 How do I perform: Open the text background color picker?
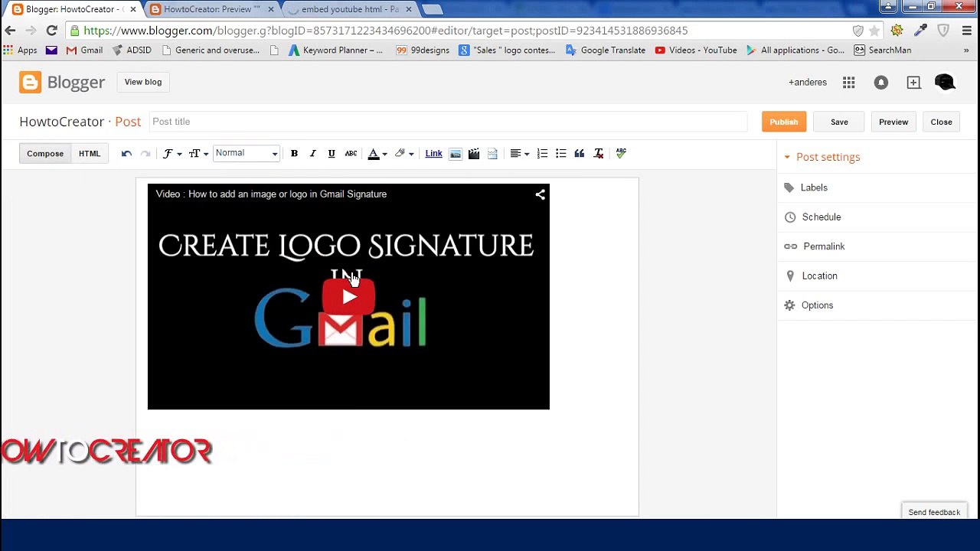tap(404, 154)
